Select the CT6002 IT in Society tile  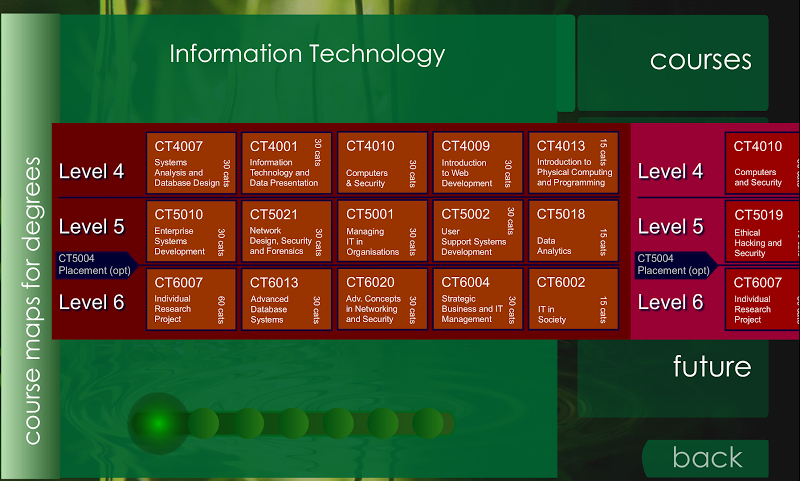click(x=573, y=299)
